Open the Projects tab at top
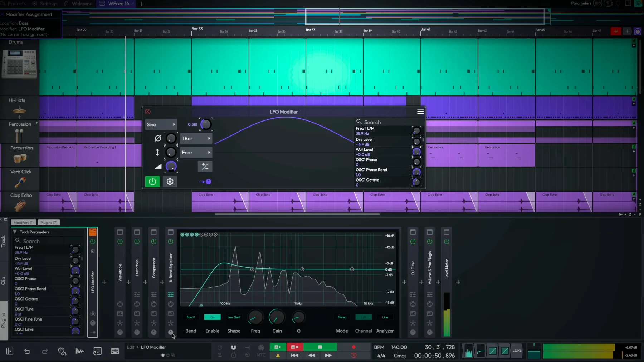 14,4
